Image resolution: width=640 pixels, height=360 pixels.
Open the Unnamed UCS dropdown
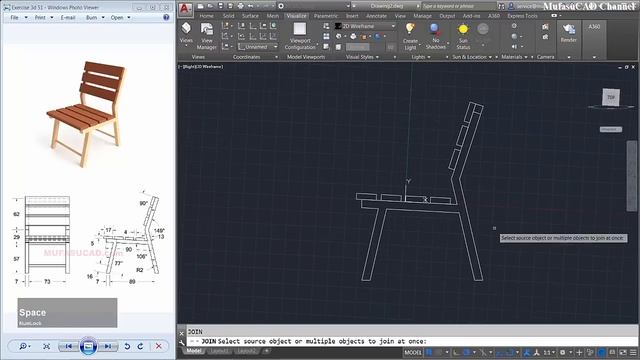point(258,47)
